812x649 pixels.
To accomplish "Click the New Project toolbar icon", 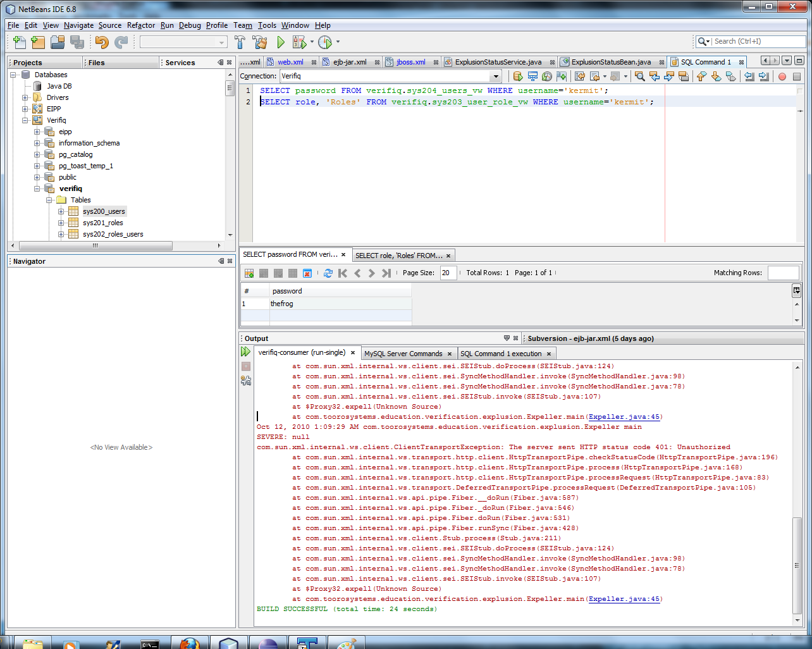I will coord(38,42).
